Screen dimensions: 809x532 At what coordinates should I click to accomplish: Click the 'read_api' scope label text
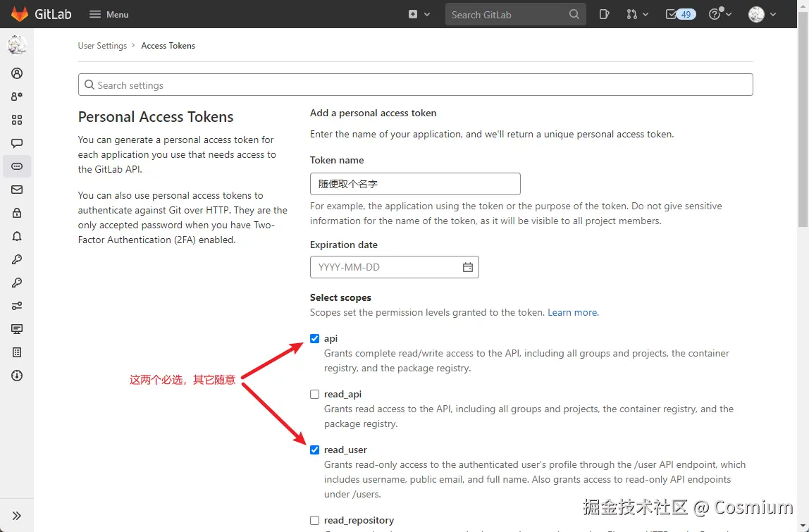[x=342, y=394]
